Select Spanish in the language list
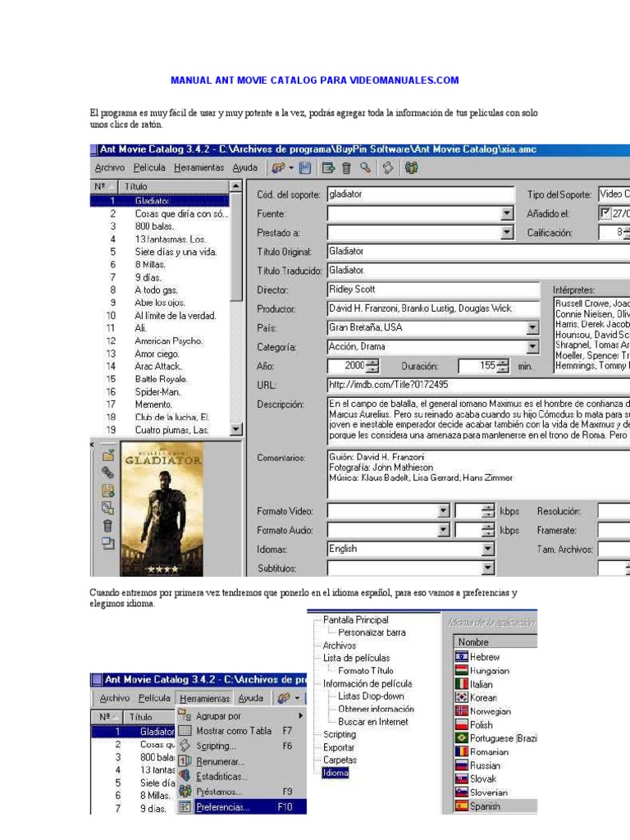Viewport: 630px width, 840px height. 485,806
